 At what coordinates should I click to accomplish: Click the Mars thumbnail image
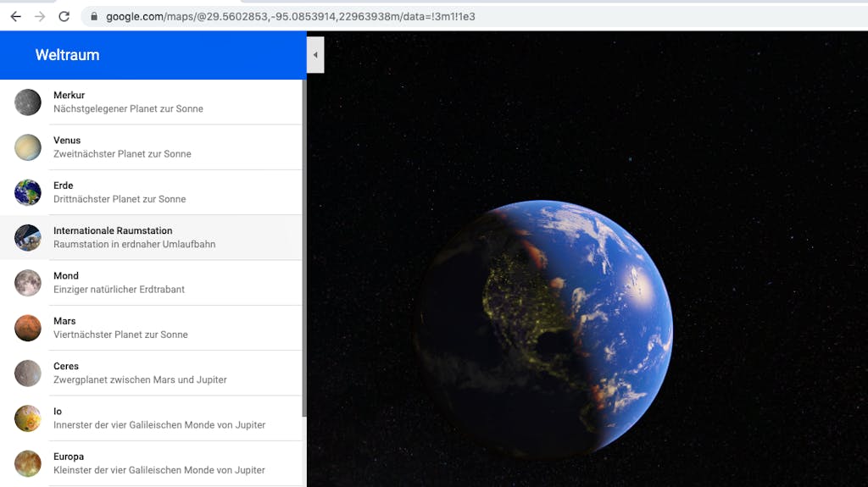[x=28, y=328]
